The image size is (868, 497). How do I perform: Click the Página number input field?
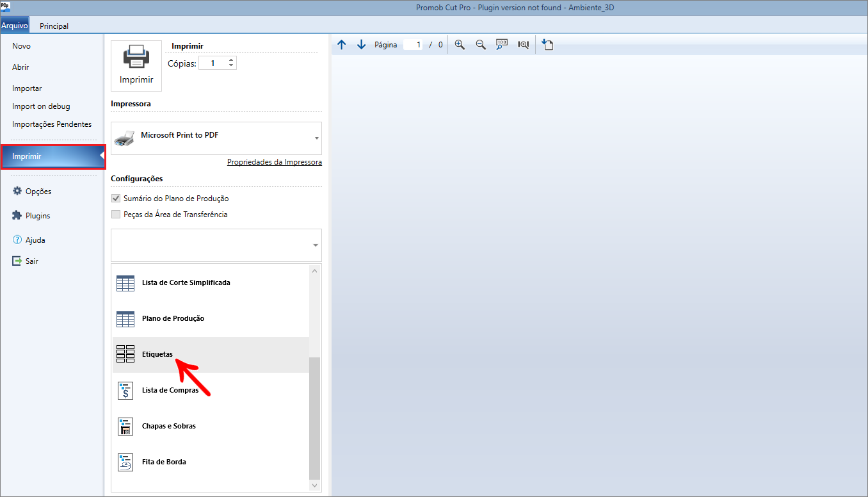pyautogui.click(x=413, y=45)
